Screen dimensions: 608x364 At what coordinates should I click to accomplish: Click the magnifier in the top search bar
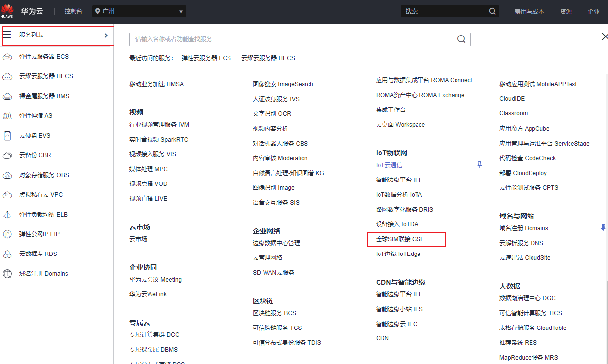tap(492, 11)
